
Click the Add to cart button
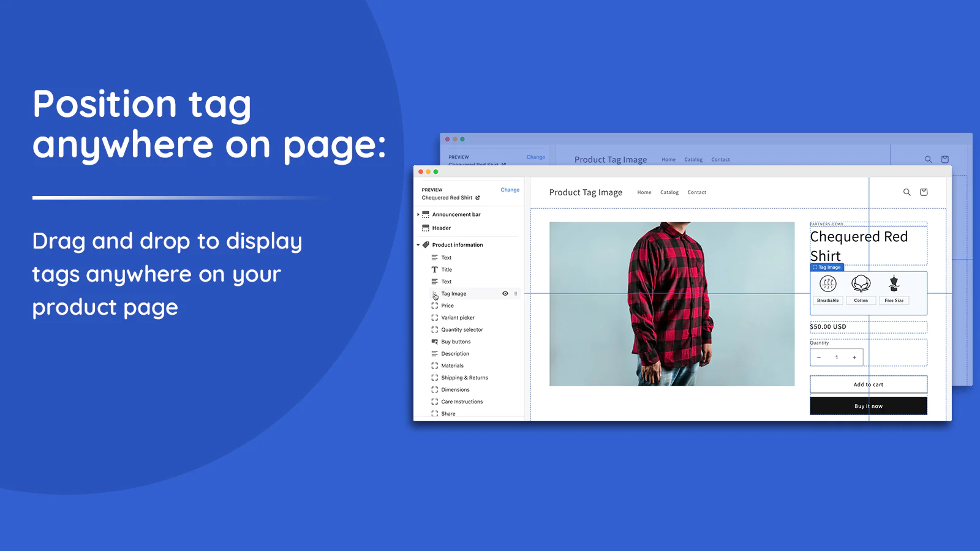[869, 384]
